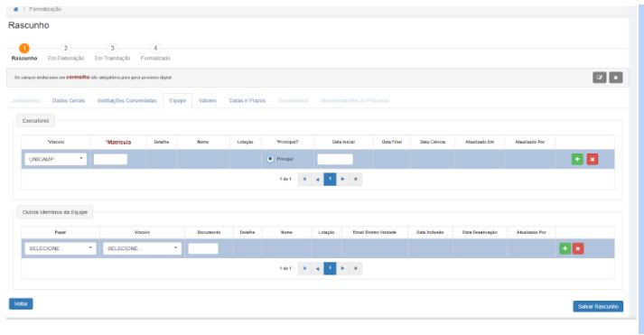Image resolution: width=644 pixels, height=335 pixels.
Task: Add a team member row with green plus
Action: click(x=565, y=248)
